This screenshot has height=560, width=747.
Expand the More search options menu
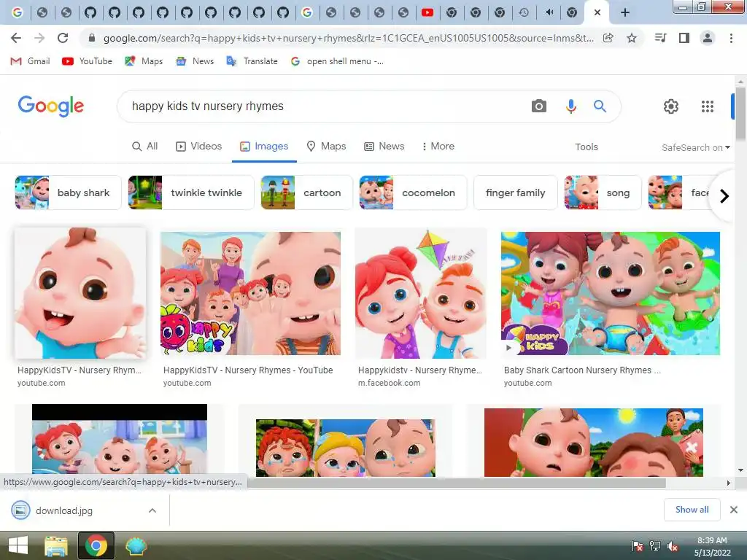coord(438,146)
